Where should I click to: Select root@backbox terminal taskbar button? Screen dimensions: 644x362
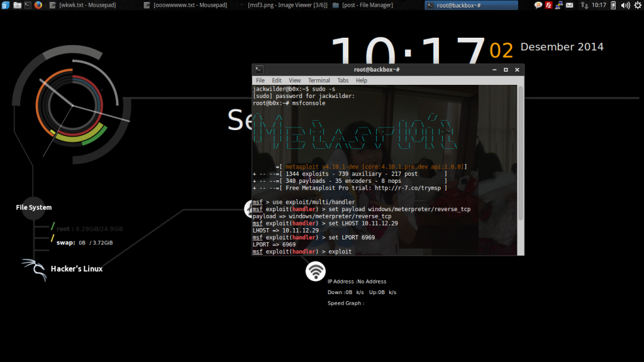coord(471,5)
